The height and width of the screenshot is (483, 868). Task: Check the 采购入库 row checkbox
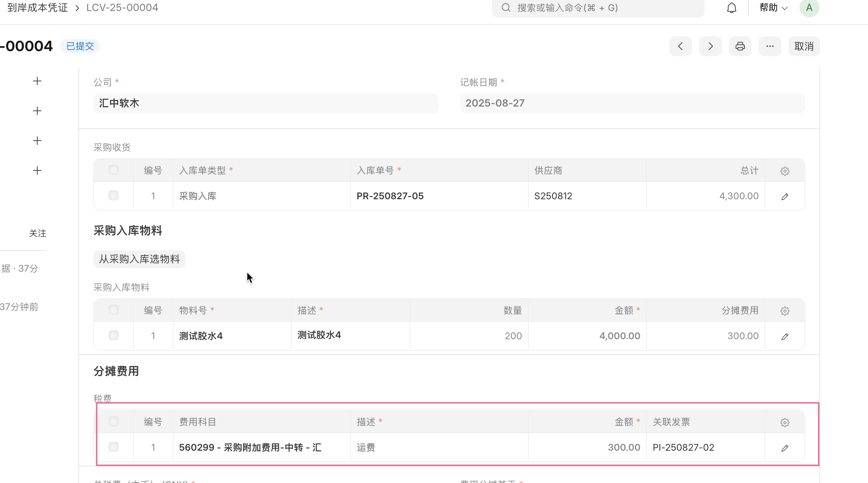pyautogui.click(x=114, y=195)
